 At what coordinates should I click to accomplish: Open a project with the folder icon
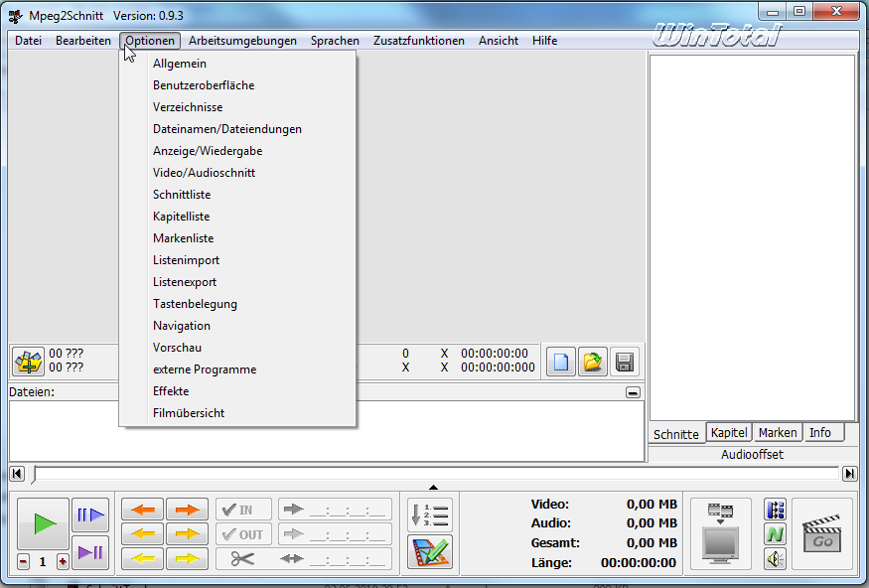[593, 362]
